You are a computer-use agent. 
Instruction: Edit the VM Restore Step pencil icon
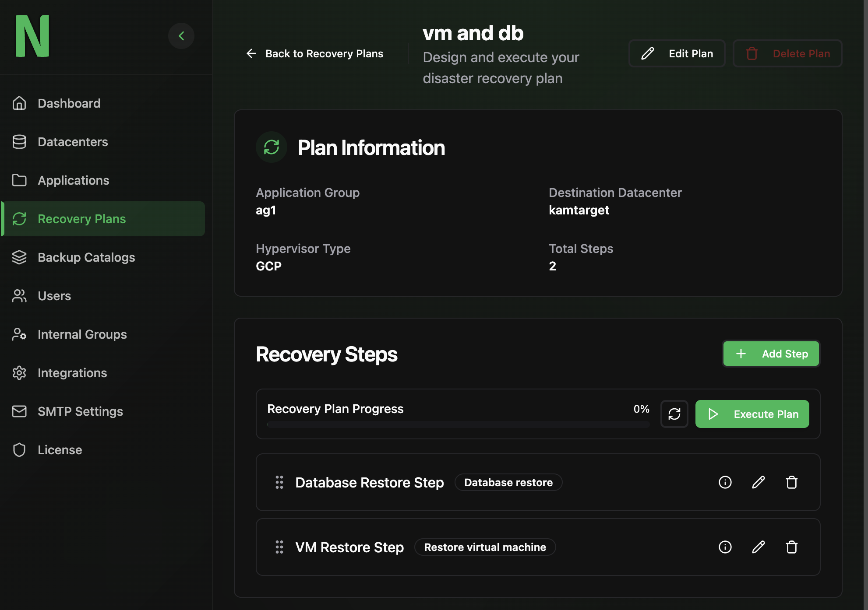(x=759, y=547)
